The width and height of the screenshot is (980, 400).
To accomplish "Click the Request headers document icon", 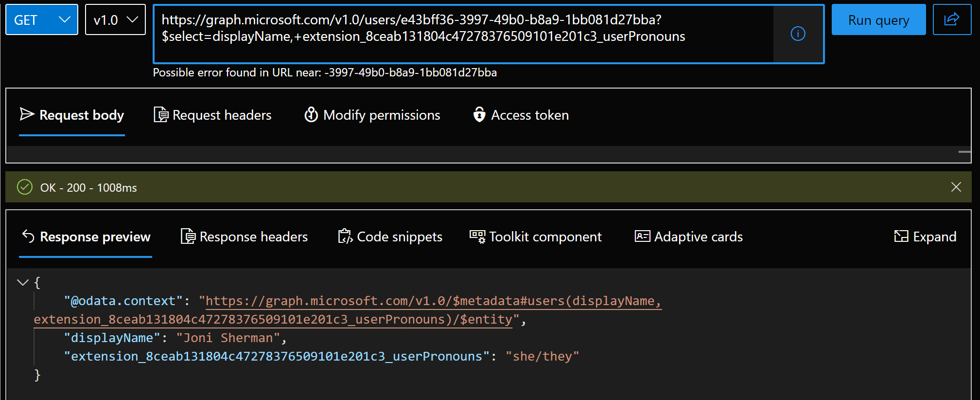I will coord(161,115).
